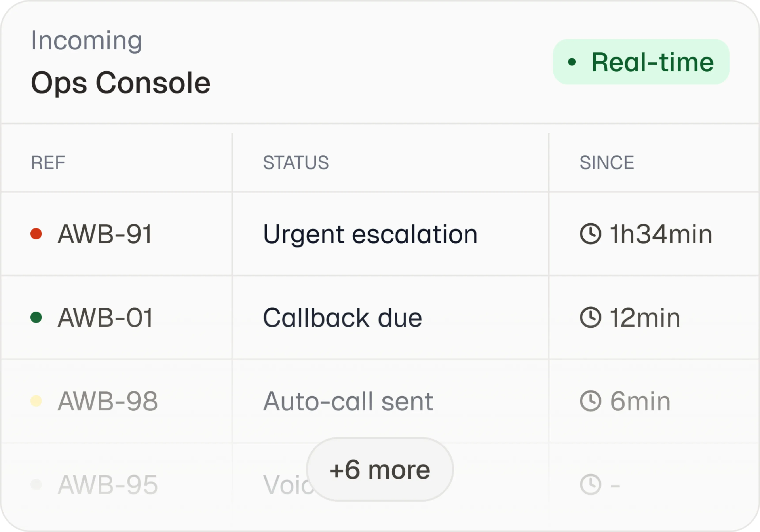This screenshot has height=532, width=760.
Task: Click the clock icon next to 6min
Action: [x=591, y=401]
